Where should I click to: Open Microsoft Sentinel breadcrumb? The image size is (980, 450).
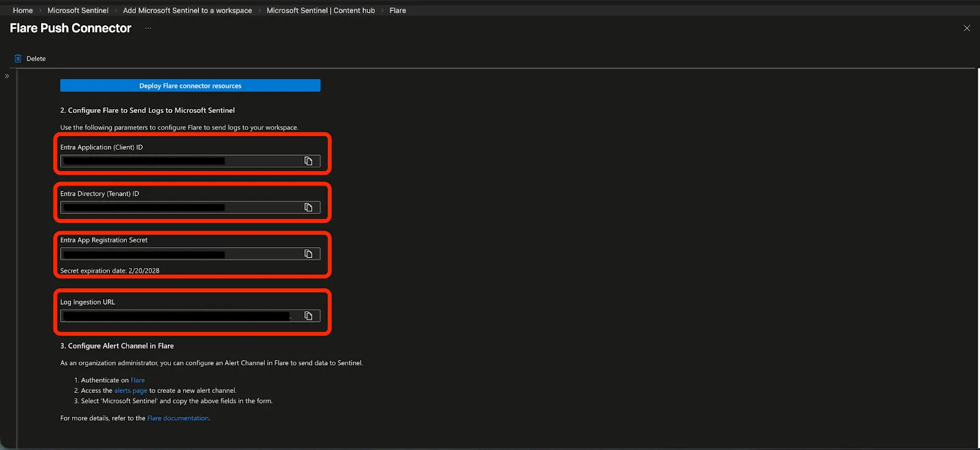[78, 10]
